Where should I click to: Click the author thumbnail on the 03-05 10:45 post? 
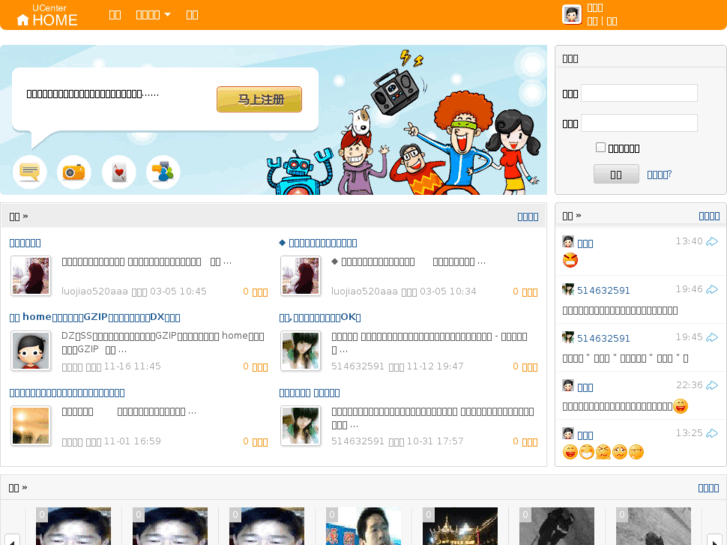[31, 276]
